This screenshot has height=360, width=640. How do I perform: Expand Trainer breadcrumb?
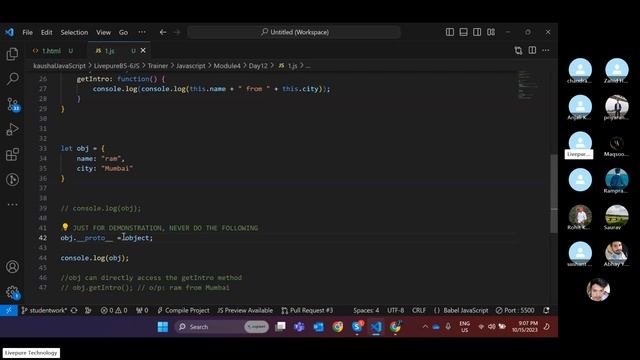158,66
